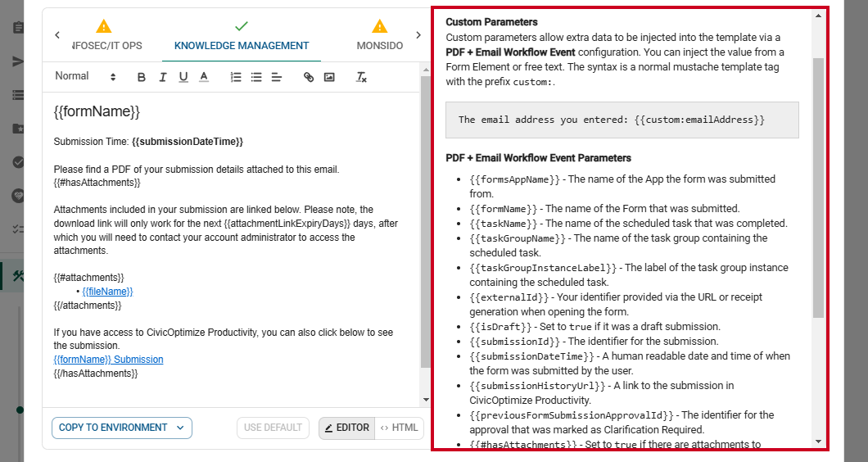Click the warning icon above MONSIDO
This screenshot has width=868, height=462.
[380, 26]
